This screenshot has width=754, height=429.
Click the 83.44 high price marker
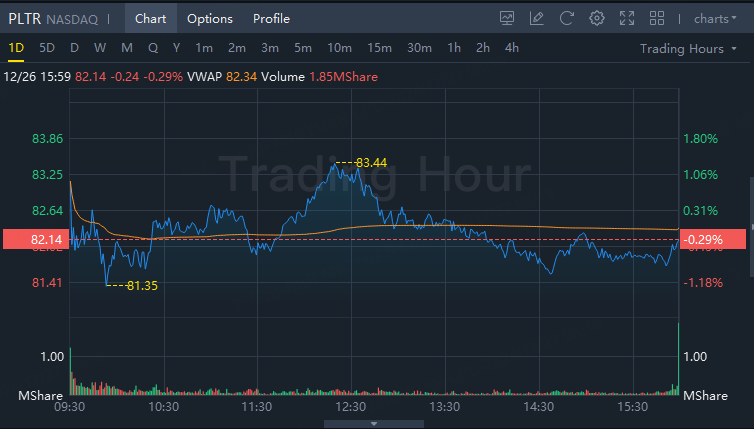pyautogui.click(x=371, y=163)
